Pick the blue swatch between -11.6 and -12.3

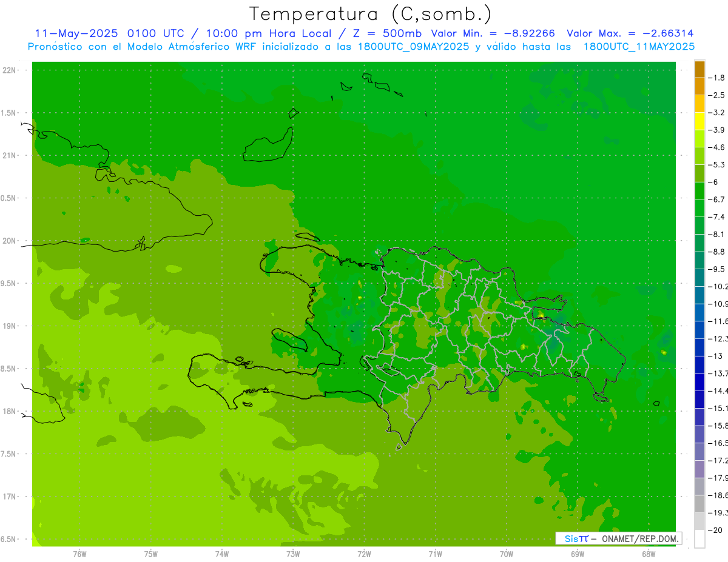click(x=699, y=329)
